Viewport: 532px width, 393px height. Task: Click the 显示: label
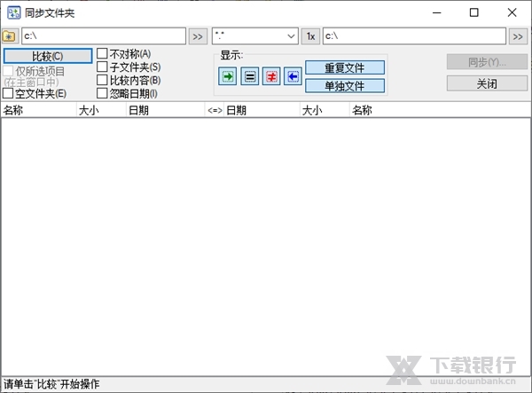coord(231,55)
